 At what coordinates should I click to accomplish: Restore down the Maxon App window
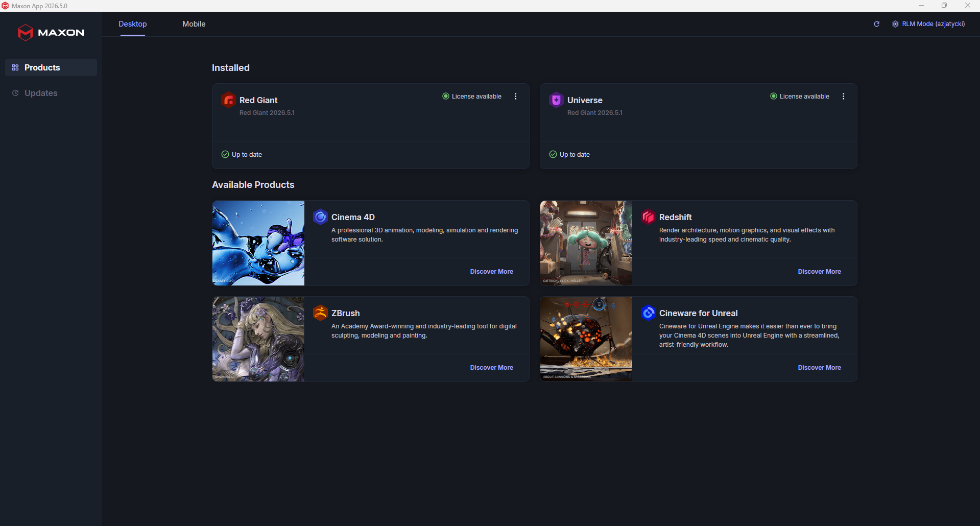(x=944, y=6)
